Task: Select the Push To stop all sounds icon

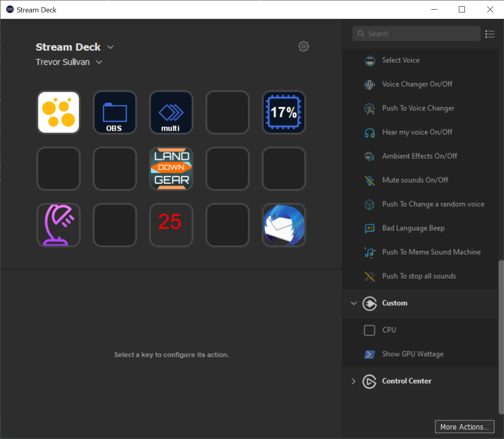Action: [x=370, y=276]
